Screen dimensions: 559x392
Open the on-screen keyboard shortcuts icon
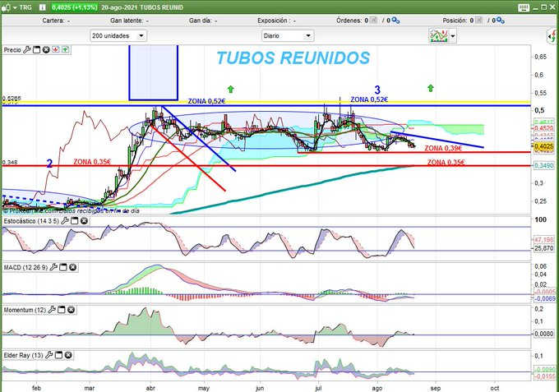click(x=524, y=7)
